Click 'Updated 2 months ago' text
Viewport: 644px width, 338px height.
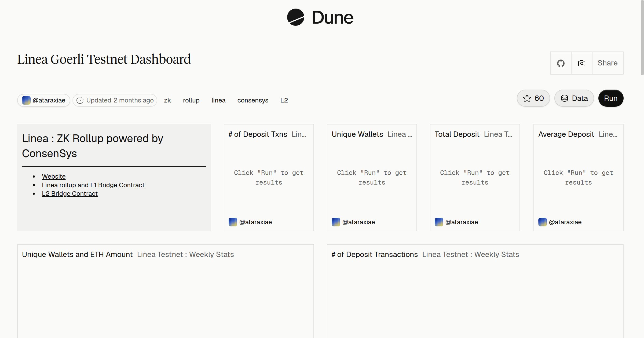pyautogui.click(x=120, y=100)
